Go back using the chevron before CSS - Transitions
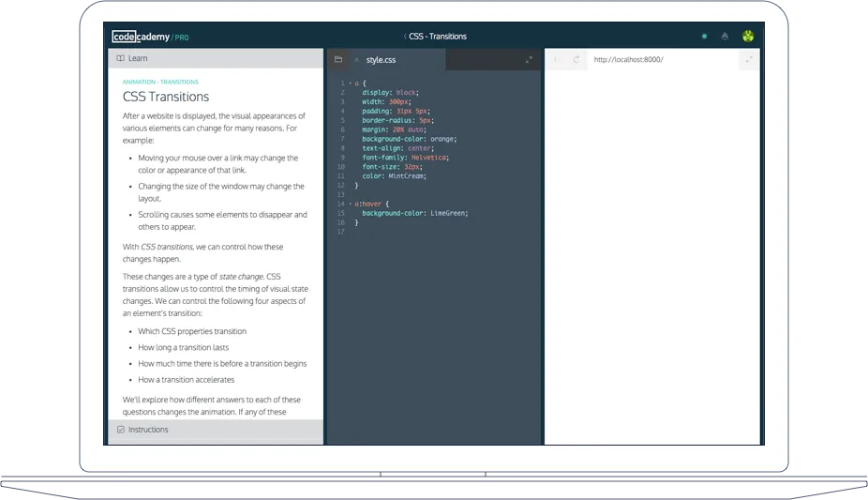This screenshot has width=868, height=500. [x=405, y=37]
